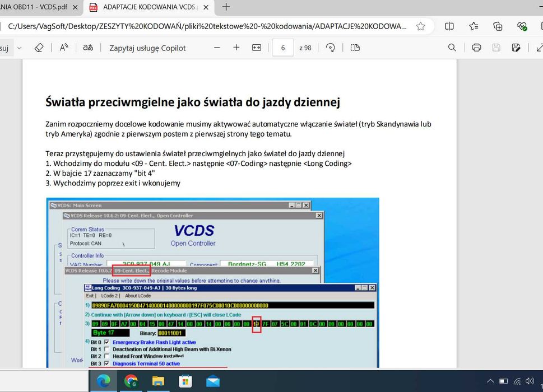Zoom out with the minus button

pos(217,48)
